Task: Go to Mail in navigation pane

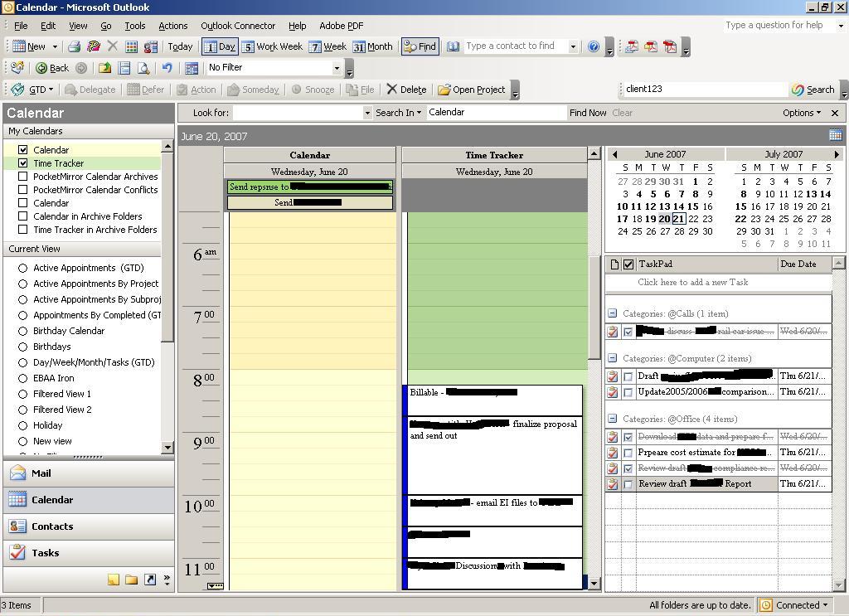Action: click(89, 473)
